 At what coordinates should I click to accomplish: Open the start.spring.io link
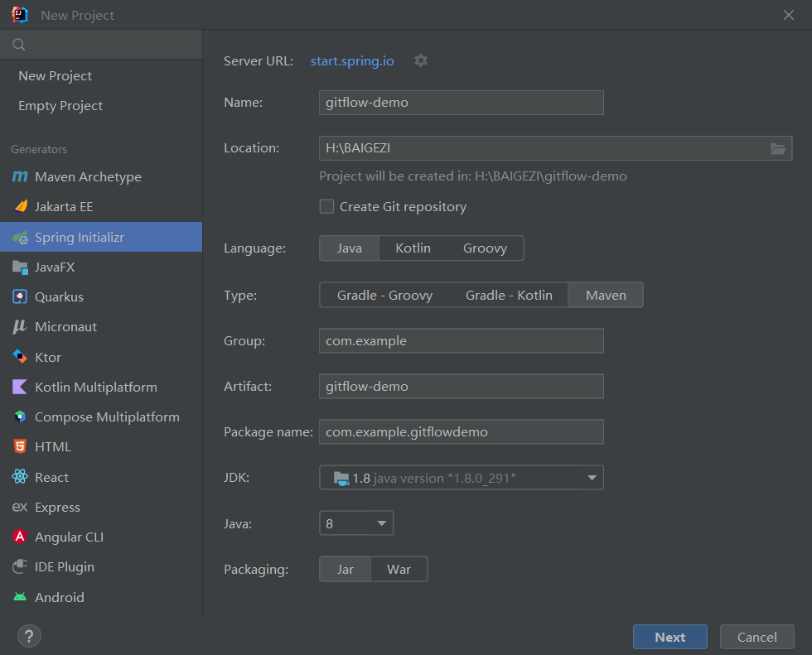click(x=352, y=61)
